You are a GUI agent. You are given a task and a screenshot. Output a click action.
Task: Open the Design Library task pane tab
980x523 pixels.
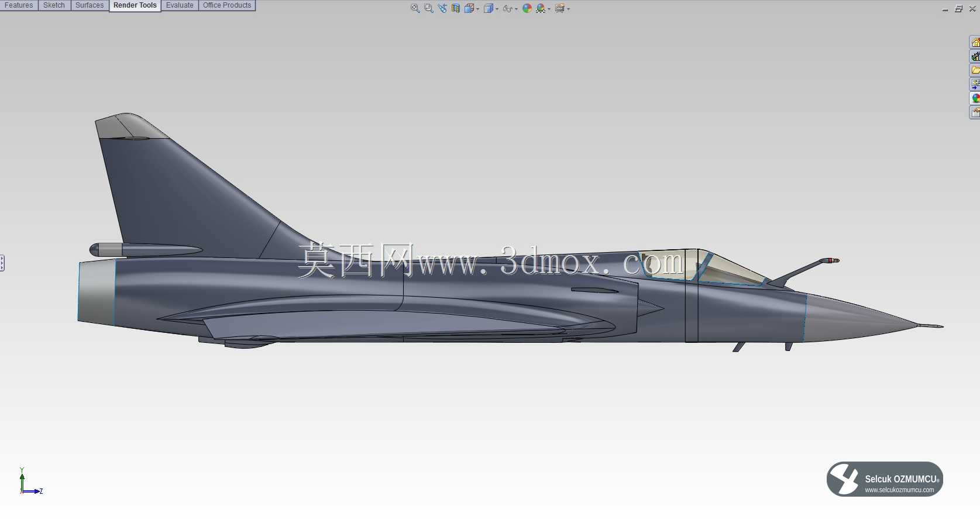pos(975,56)
